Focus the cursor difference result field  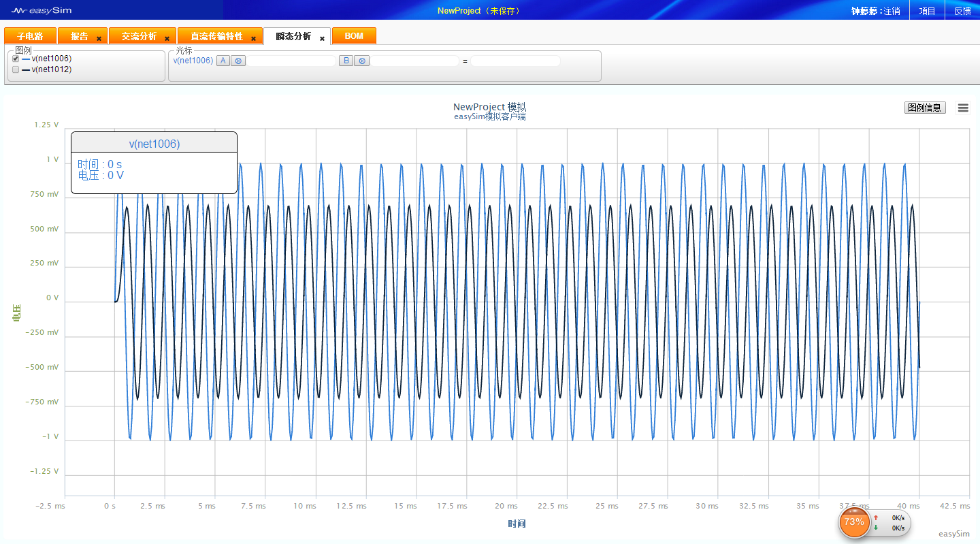coord(515,61)
